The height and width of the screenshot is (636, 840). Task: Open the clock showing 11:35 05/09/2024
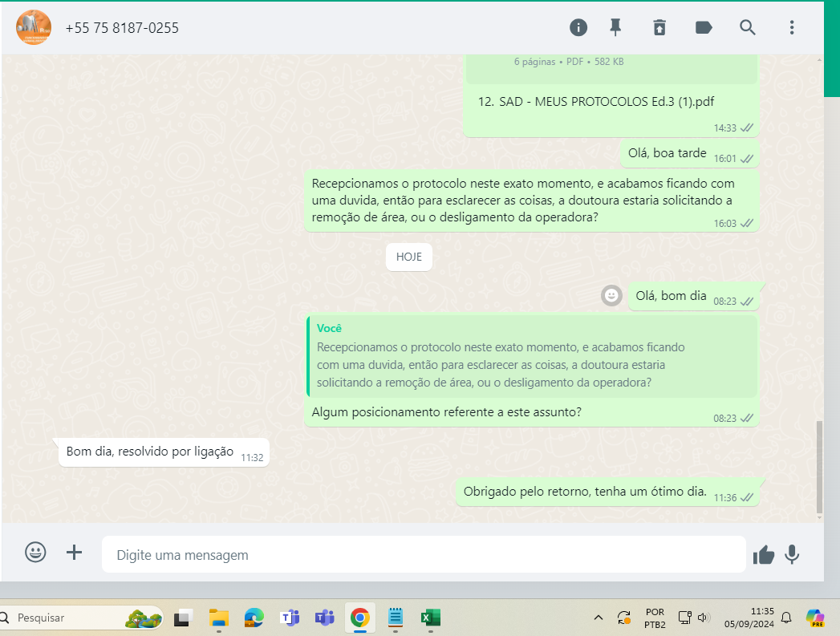pos(749,618)
